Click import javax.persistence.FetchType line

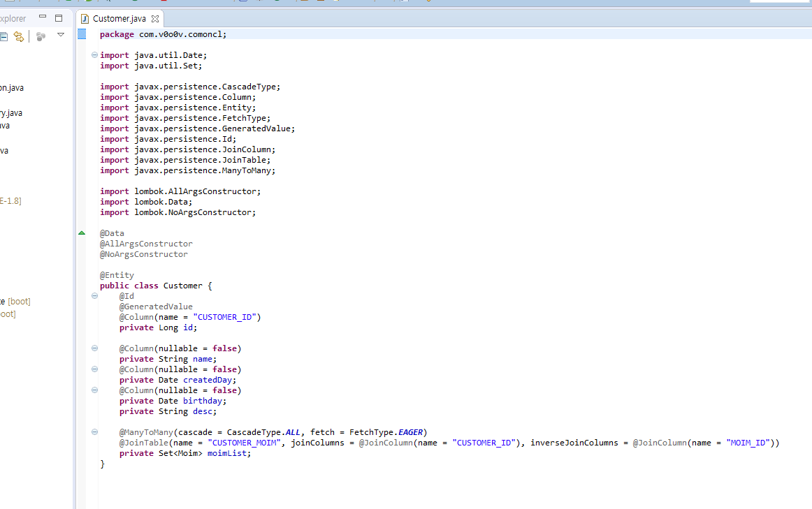[185, 118]
